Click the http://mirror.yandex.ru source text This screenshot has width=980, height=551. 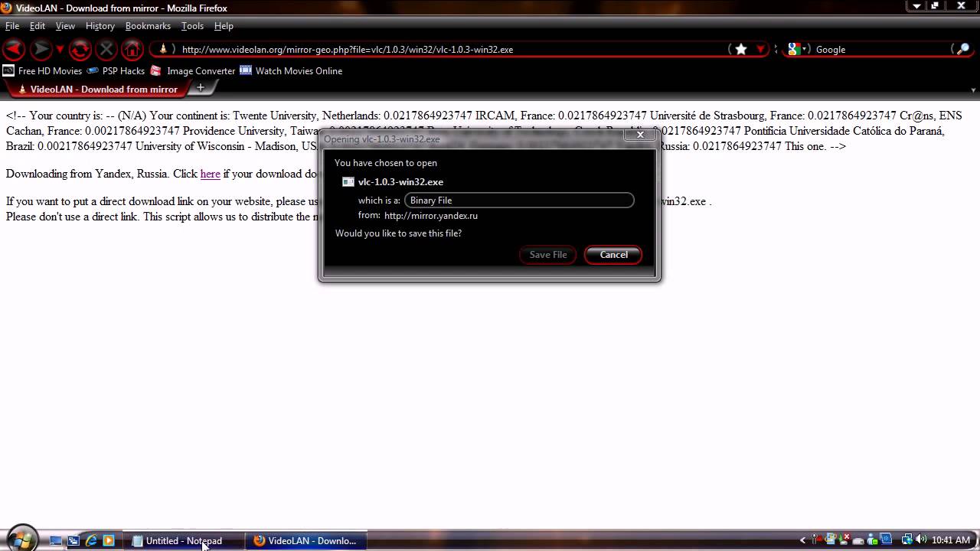pyautogui.click(x=431, y=216)
